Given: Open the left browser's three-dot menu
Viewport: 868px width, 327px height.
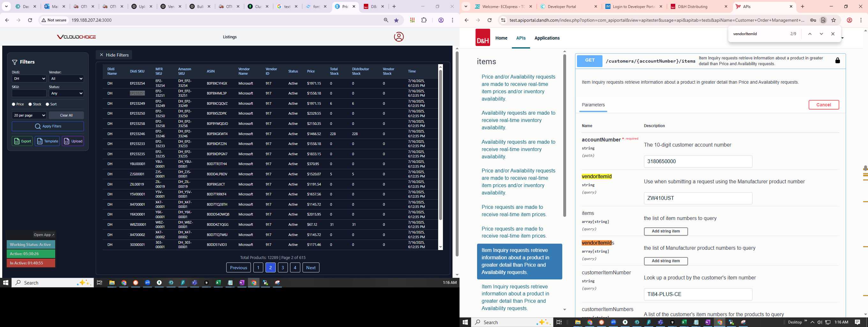Looking at the screenshot, I should click(453, 20).
